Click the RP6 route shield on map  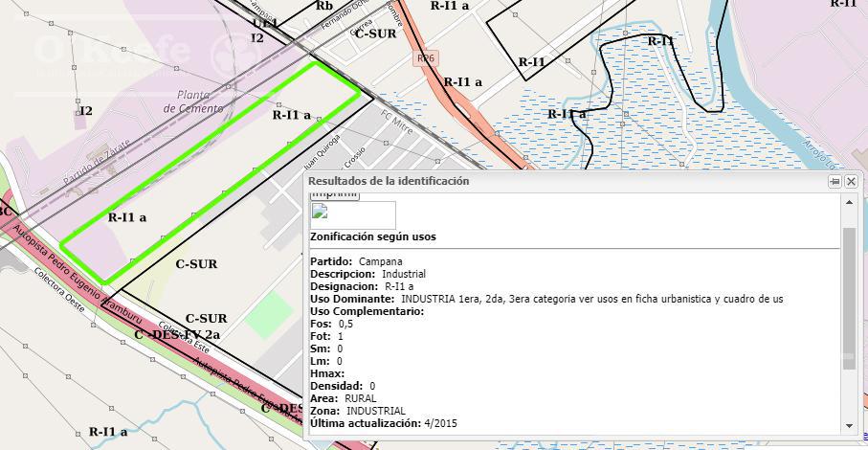pyautogui.click(x=425, y=58)
